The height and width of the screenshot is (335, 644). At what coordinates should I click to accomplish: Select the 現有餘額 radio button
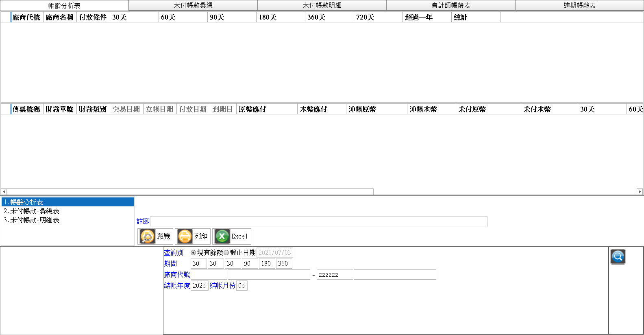193,253
